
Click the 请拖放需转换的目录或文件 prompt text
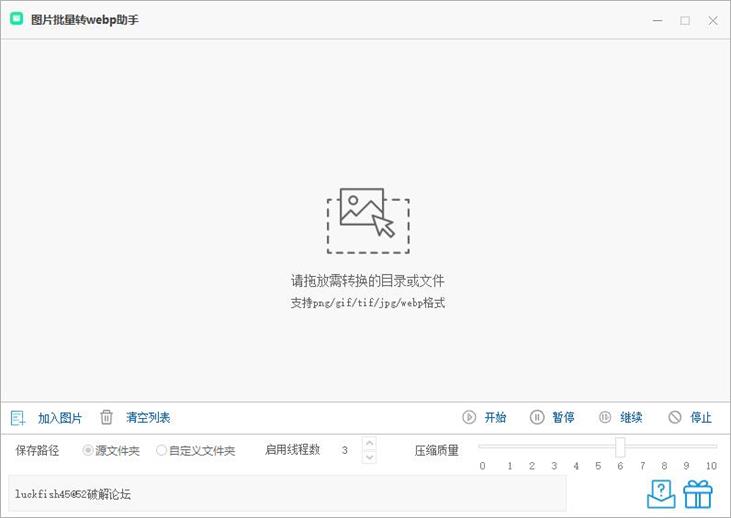pyautogui.click(x=368, y=281)
